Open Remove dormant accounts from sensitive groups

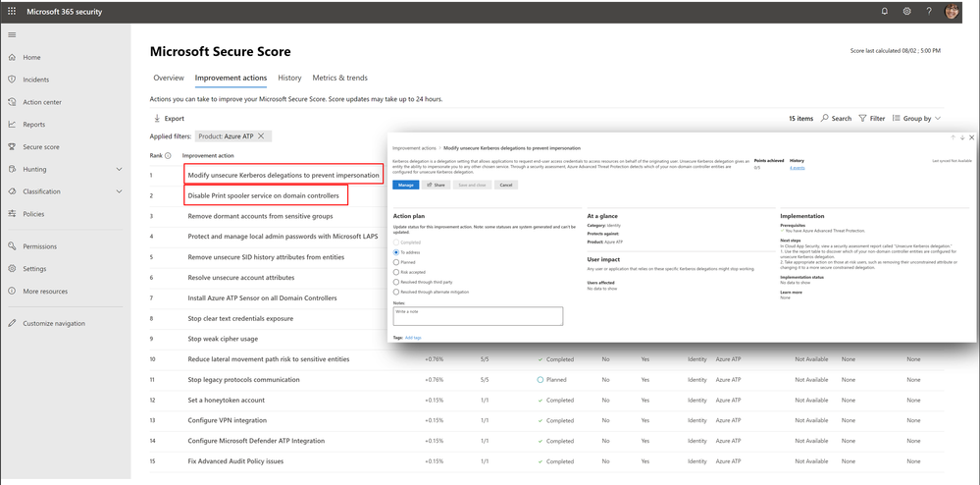coord(260,216)
